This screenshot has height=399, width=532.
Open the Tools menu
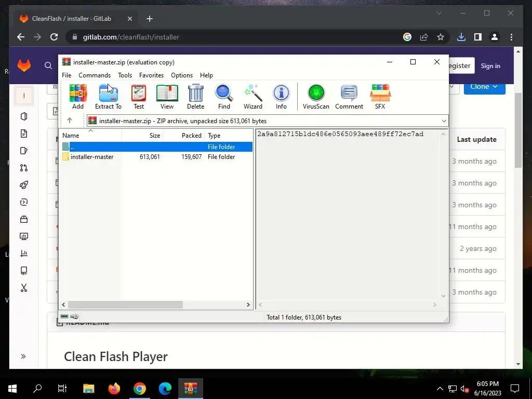point(125,75)
